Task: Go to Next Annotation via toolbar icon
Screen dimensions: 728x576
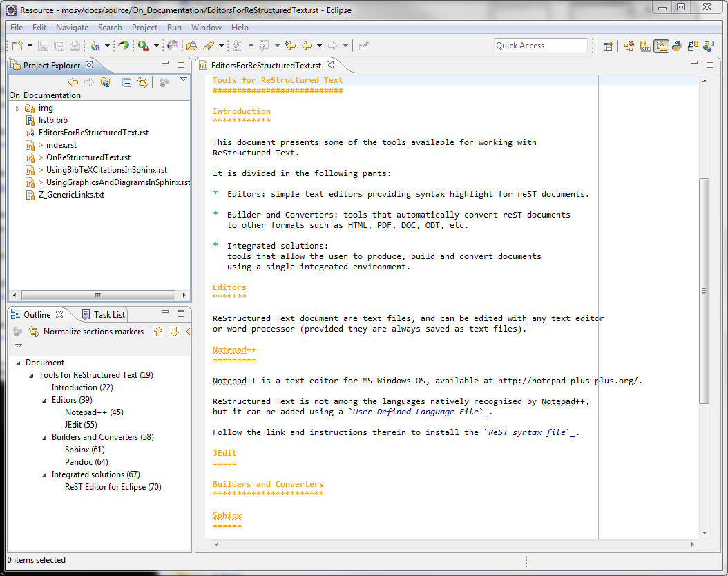Action: pyautogui.click(x=238, y=46)
